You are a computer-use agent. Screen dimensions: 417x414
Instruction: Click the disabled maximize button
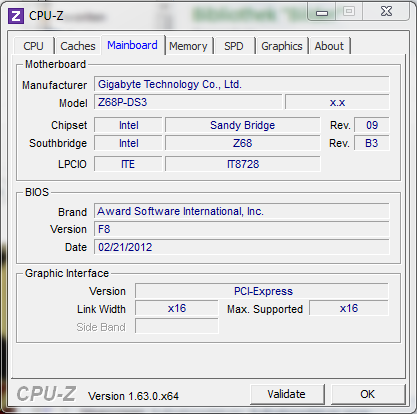pyautogui.click(x=349, y=12)
